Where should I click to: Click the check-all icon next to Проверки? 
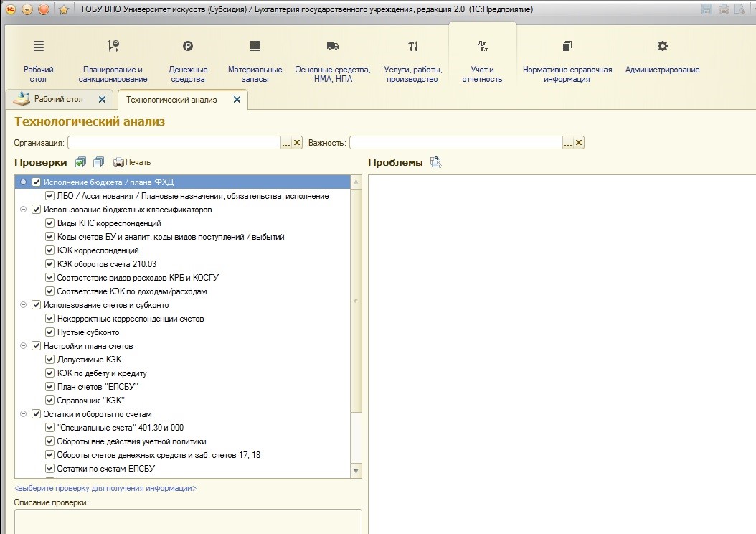(81, 162)
